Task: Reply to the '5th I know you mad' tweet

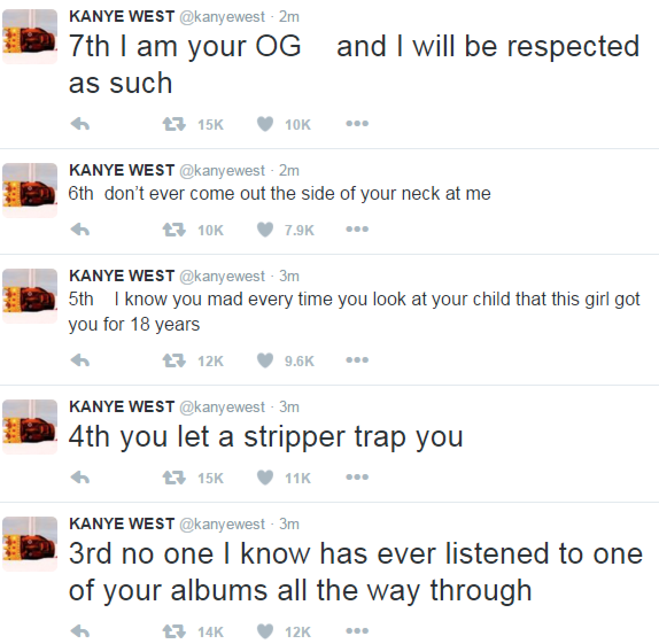Action: pyautogui.click(x=80, y=360)
